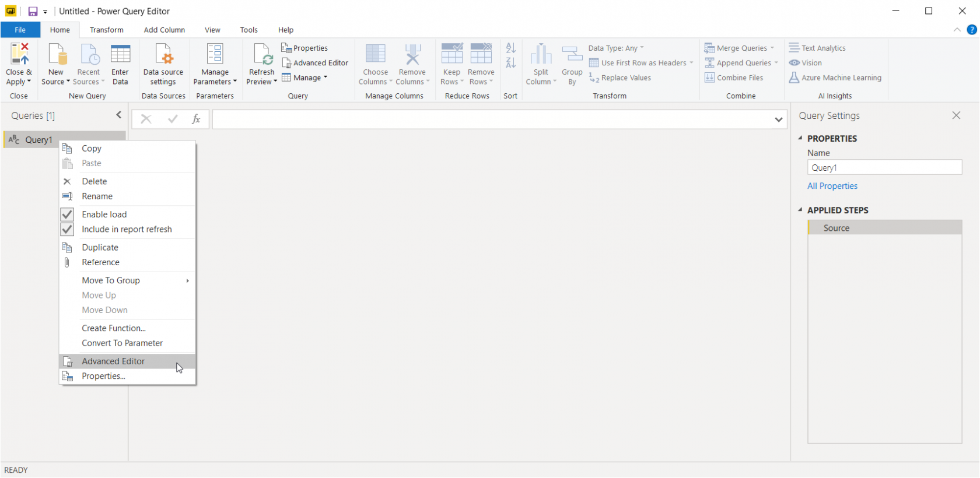Select the Enter Data table icon

pos(120,54)
